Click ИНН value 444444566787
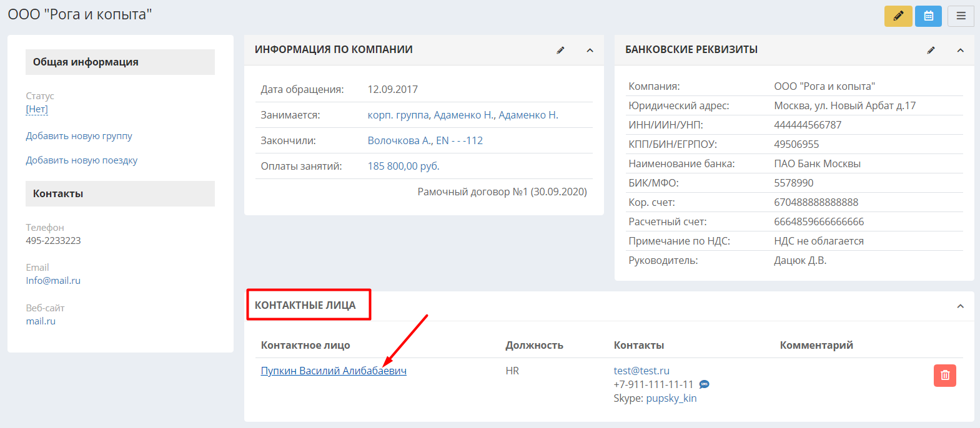 coord(808,125)
